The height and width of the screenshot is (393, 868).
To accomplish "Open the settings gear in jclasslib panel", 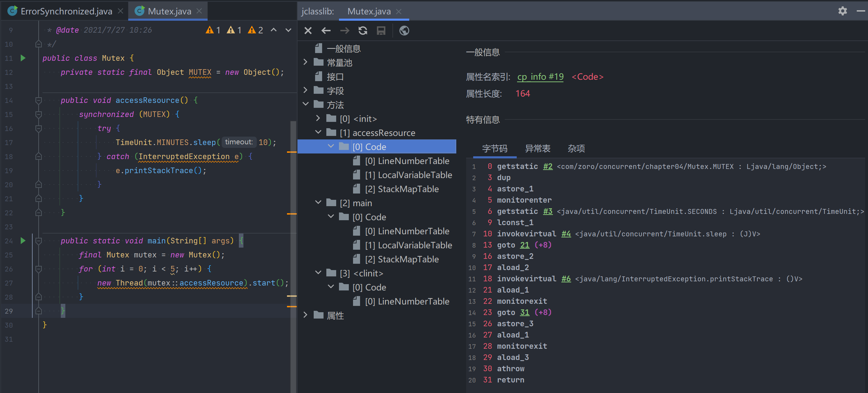I will [843, 11].
